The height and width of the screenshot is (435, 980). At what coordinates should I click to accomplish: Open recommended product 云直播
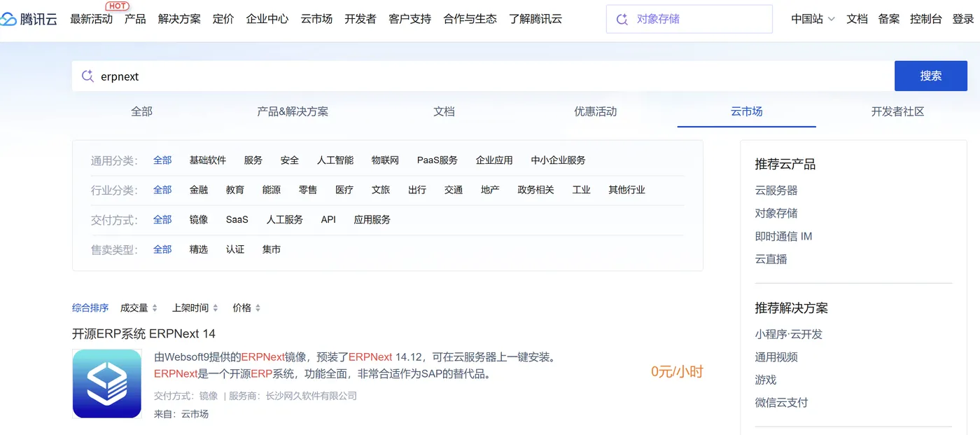click(x=771, y=259)
